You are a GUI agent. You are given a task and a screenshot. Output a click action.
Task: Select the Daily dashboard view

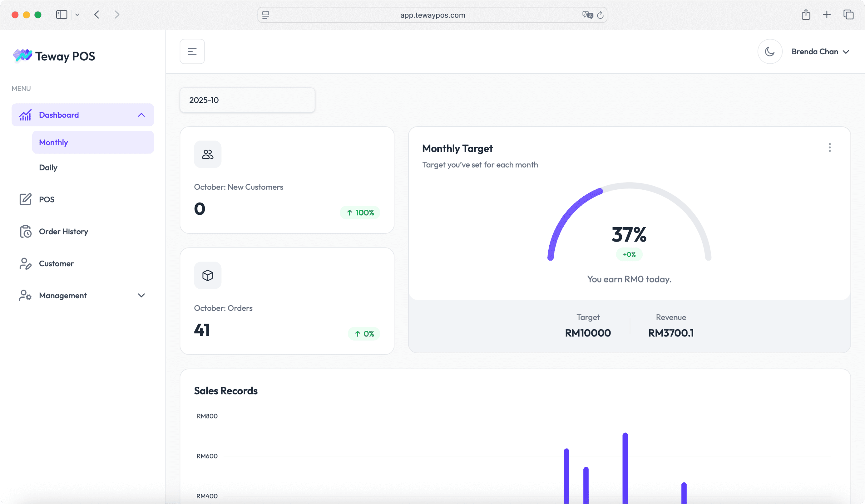pyautogui.click(x=48, y=168)
